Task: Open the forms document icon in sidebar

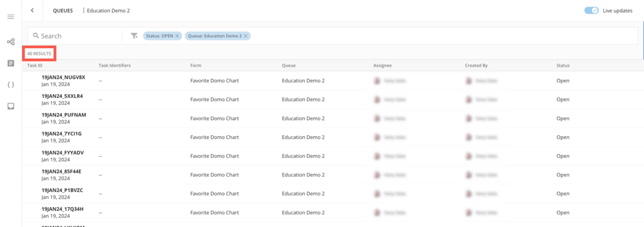Action: (11, 63)
